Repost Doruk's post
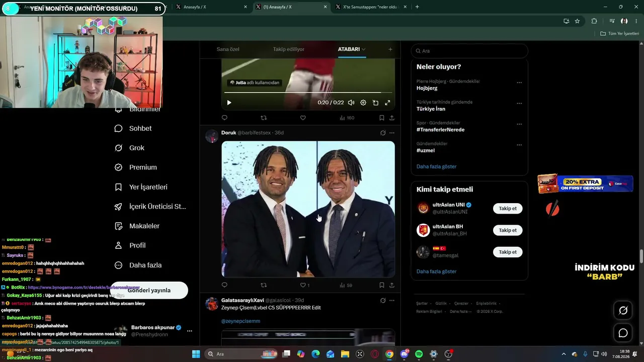 point(264,285)
